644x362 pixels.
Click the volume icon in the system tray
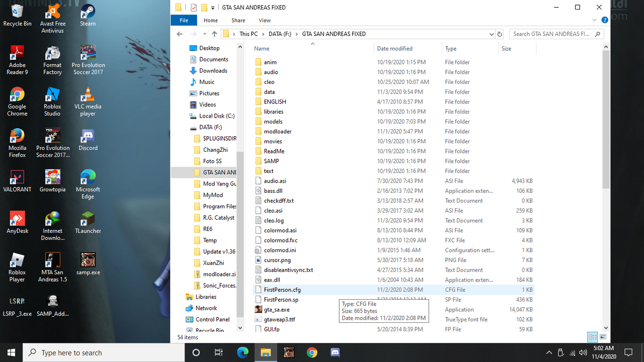(x=583, y=352)
